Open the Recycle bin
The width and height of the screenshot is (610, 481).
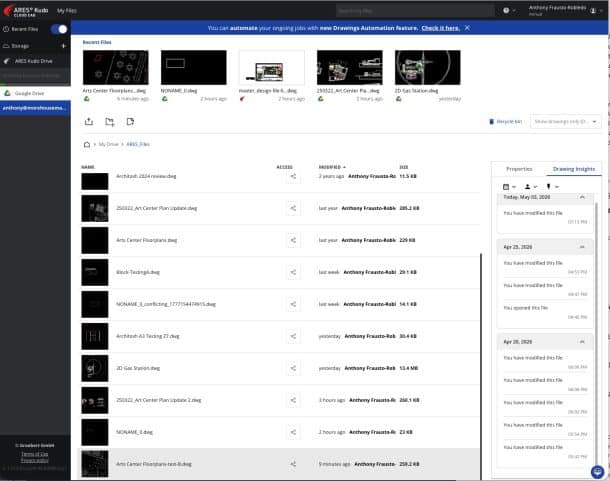[x=505, y=121]
